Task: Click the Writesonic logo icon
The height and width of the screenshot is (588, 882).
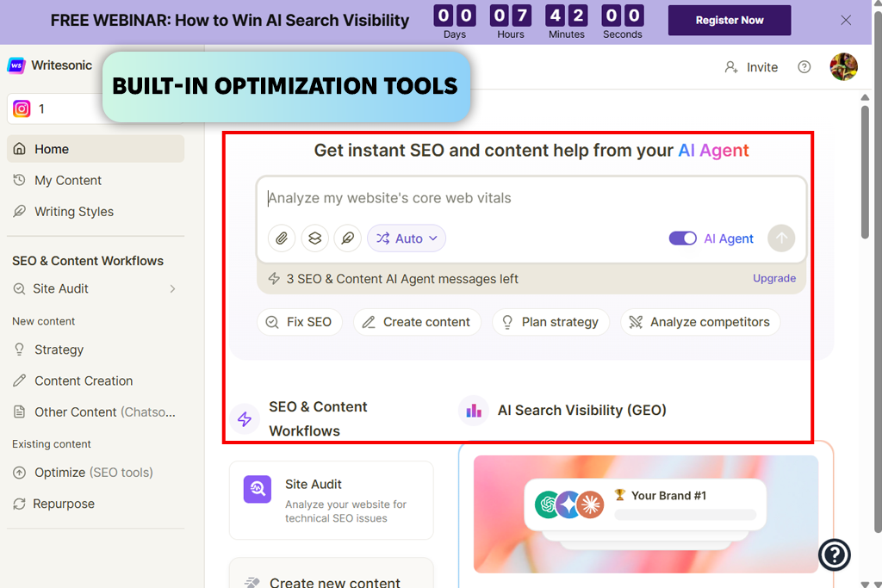Action: click(x=16, y=65)
